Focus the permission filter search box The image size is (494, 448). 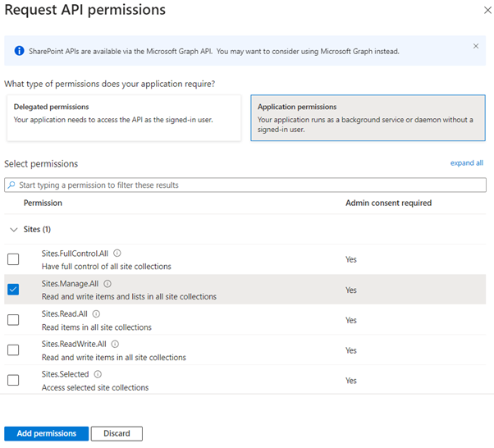(x=245, y=185)
